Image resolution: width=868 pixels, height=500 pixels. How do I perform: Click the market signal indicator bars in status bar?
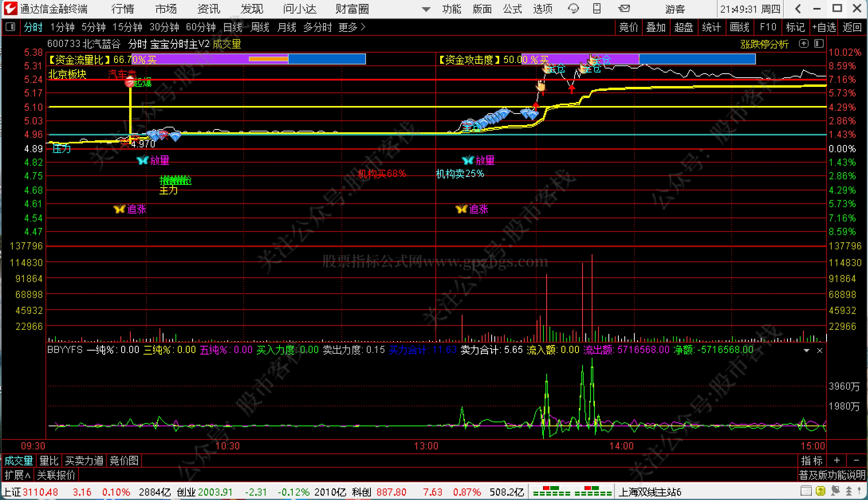(x=572, y=491)
